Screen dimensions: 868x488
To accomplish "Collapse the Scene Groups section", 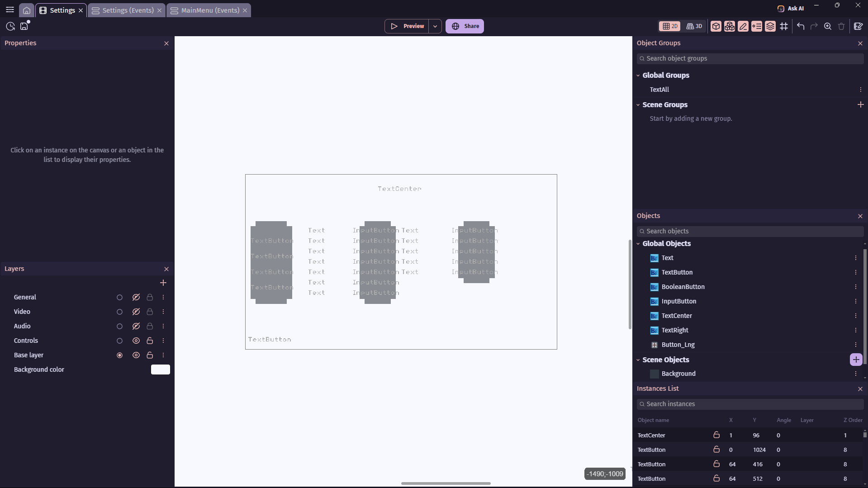I will click(x=638, y=105).
